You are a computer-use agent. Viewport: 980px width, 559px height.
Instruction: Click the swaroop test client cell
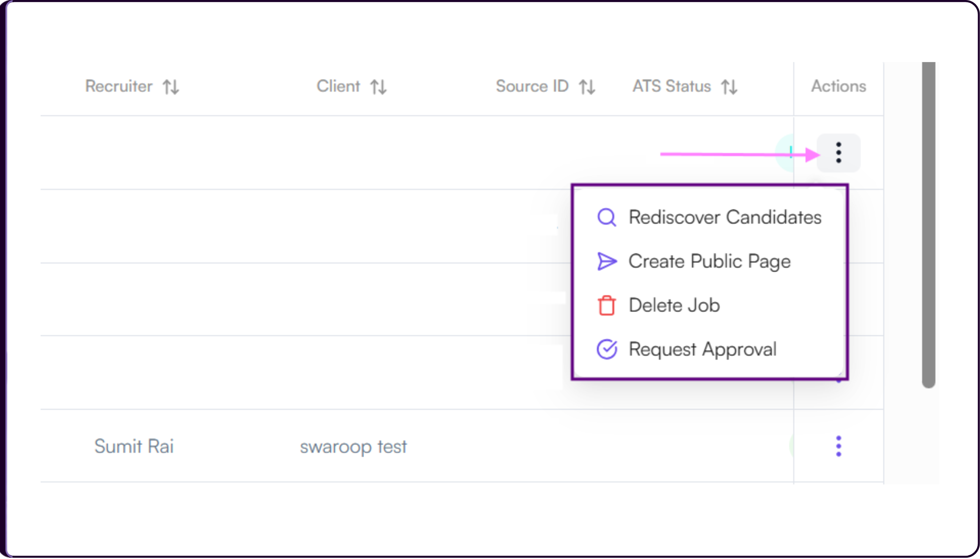pos(353,447)
